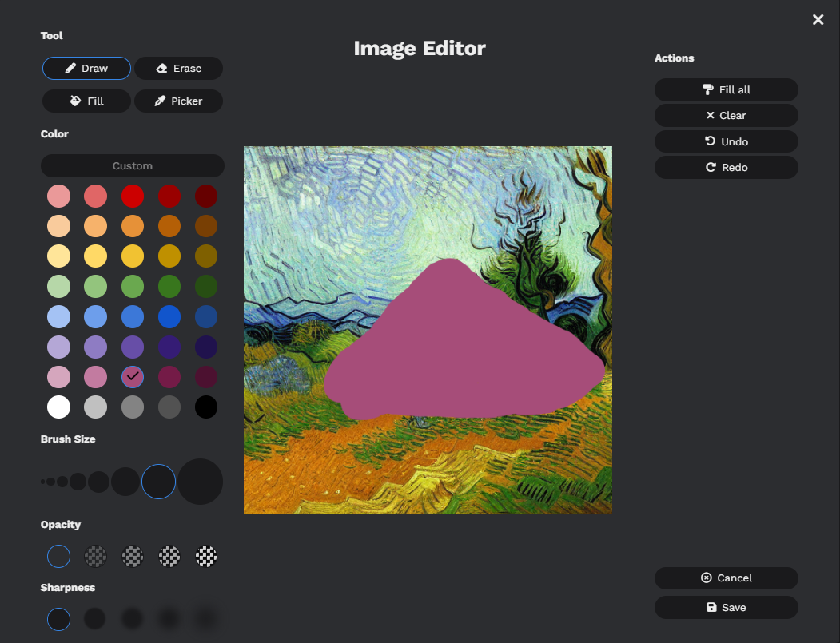Screen dimensions: 840x643
Task: Select the fourth sharpness level
Action: (169, 620)
